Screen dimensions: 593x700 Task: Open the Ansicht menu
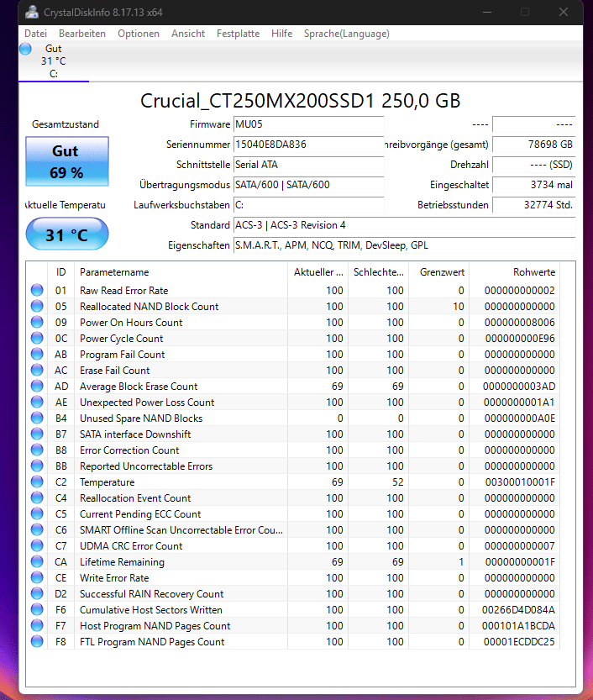point(188,34)
